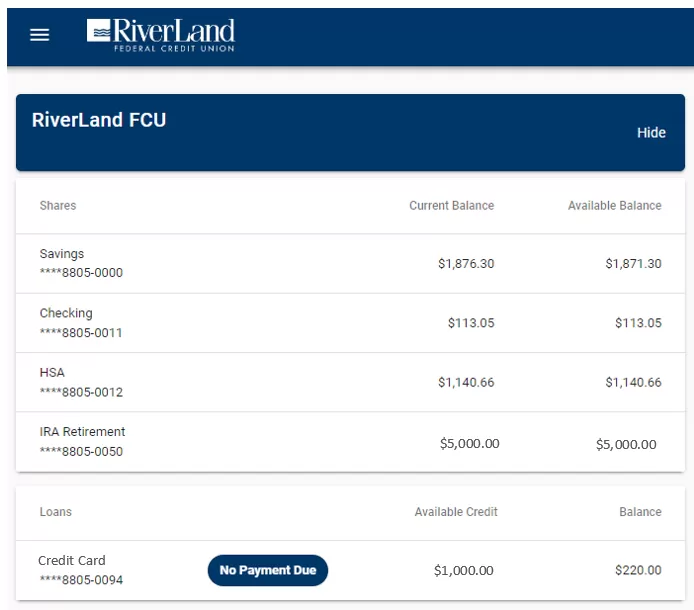Image resolution: width=694 pixels, height=610 pixels.
Task: Open the Checking account ending 0011
Action: [81, 323]
